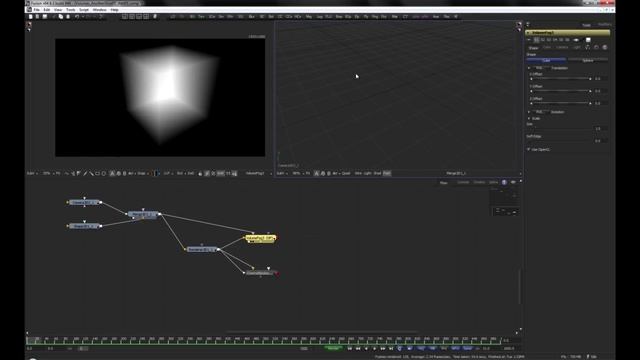Screen dimensions: 640x360
Task: Open the Tools menu
Action: point(71,9)
